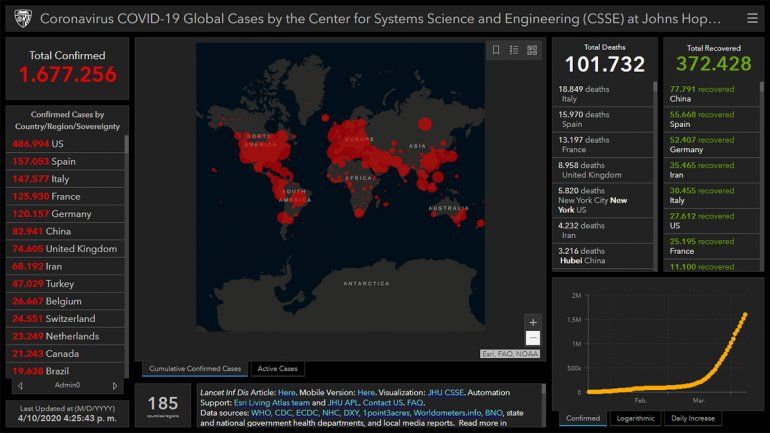Image resolution: width=770 pixels, height=433 pixels.
Task: Switch to Active Cases map tab
Action: click(278, 369)
